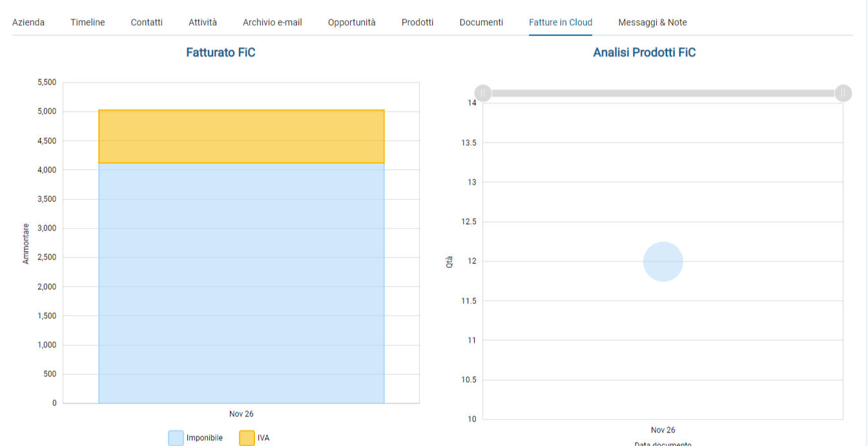Hide the IVA series via the legend

pos(254,438)
